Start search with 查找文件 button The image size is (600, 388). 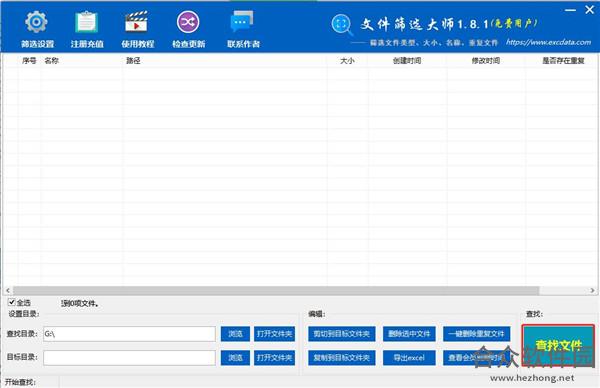pos(558,346)
